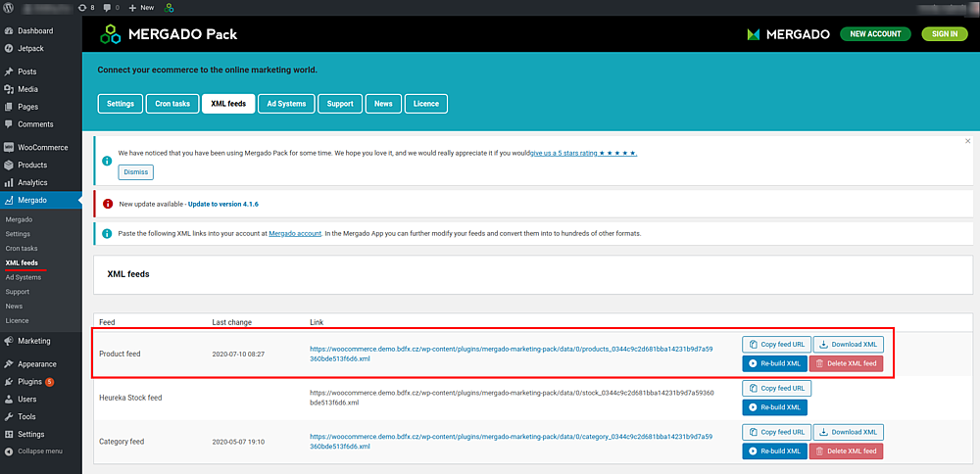Open the updates icon showing 8
The image size is (980, 474).
pyautogui.click(x=87, y=8)
